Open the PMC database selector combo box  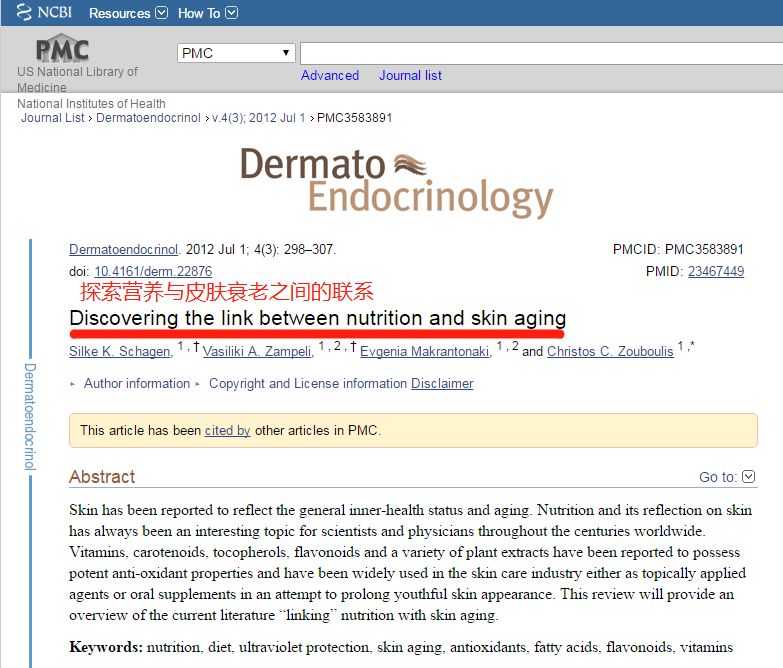coord(236,53)
